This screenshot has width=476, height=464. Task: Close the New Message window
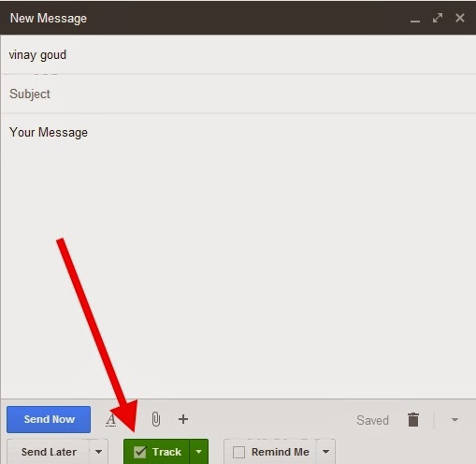pyautogui.click(x=460, y=18)
